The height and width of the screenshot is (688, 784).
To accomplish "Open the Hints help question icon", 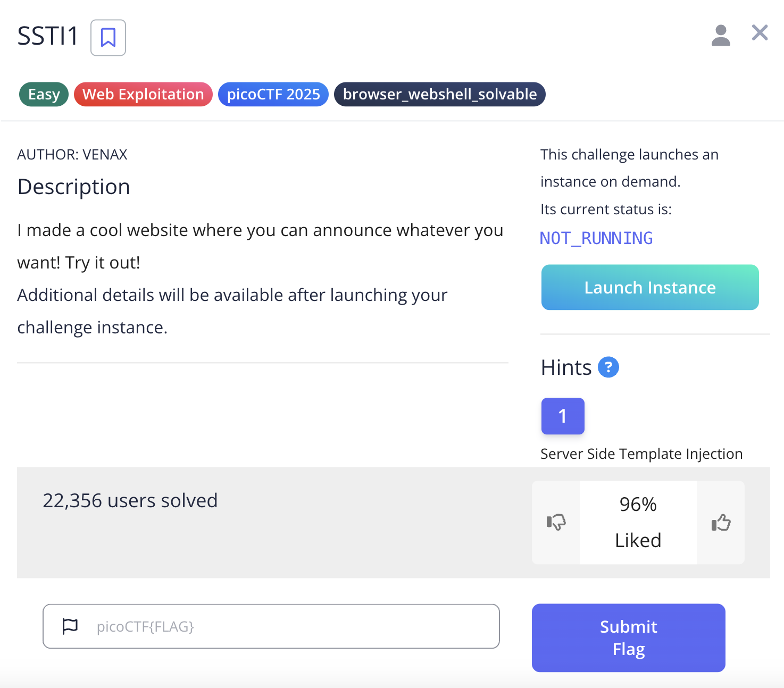I will pos(608,367).
